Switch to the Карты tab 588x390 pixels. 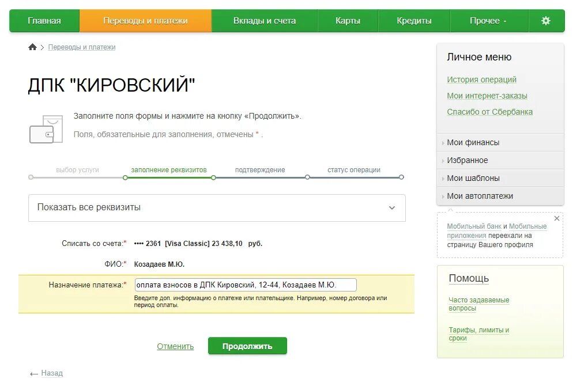pos(348,21)
